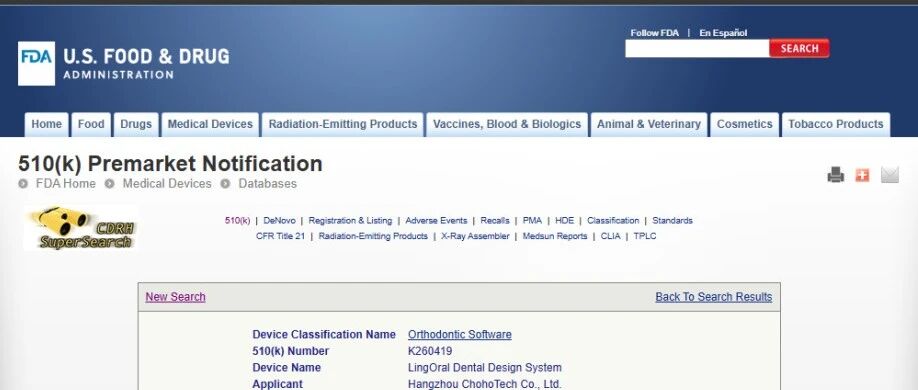Open the Food tab
This screenshot has width=918, height=390.
click(91, 125)
